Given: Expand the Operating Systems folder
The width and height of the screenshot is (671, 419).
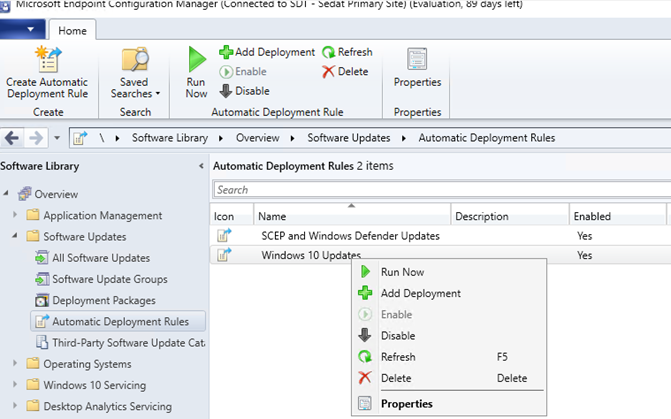Looking at the screenshot, I should (15, 363).
